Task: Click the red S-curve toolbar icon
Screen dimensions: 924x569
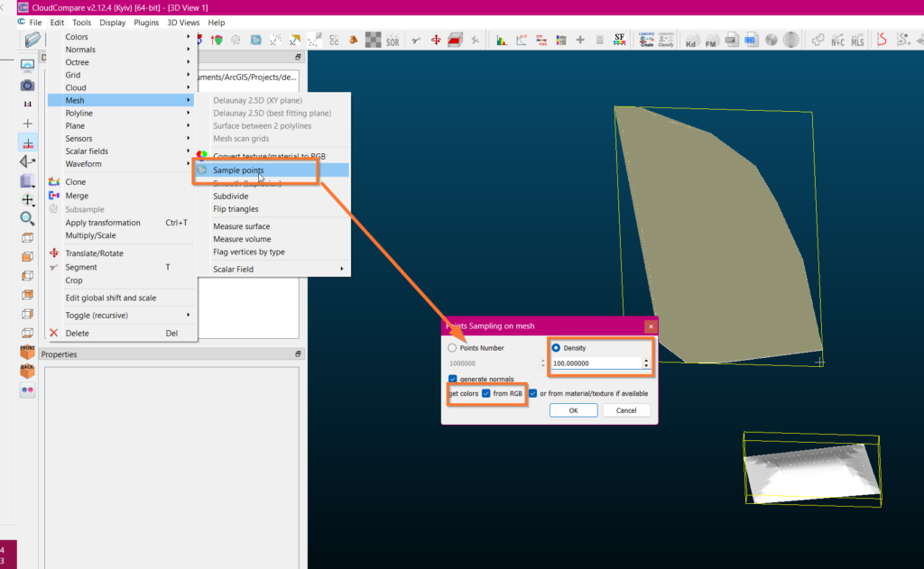Action: click(x=882, y=40)
